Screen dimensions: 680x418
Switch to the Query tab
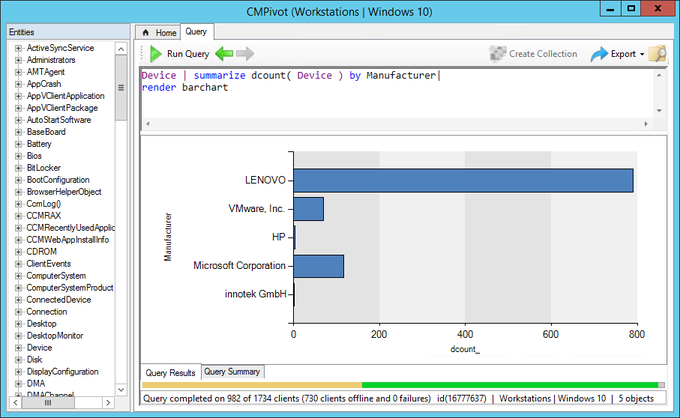point(196,32)
